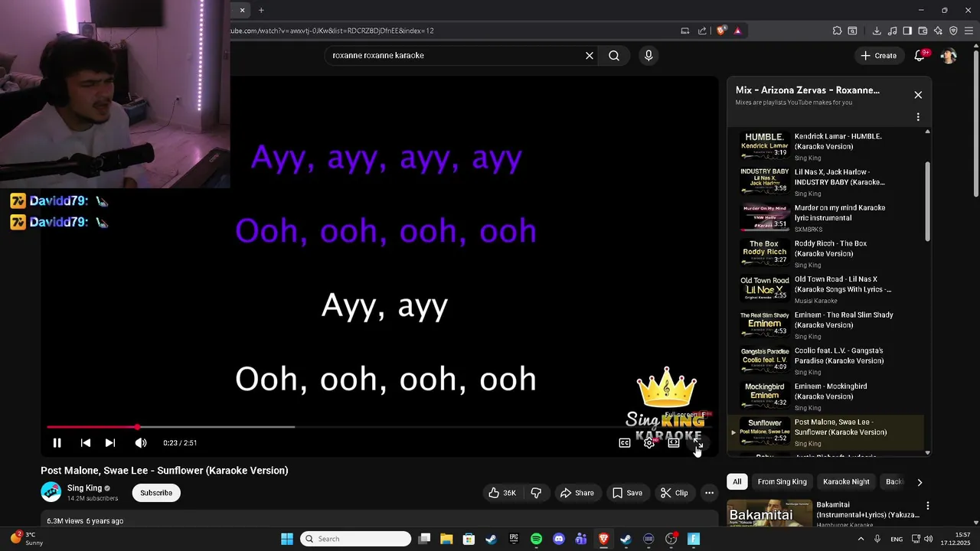
Task: Open the Bakamitai video thumbnail
Action: pos(769,514)
